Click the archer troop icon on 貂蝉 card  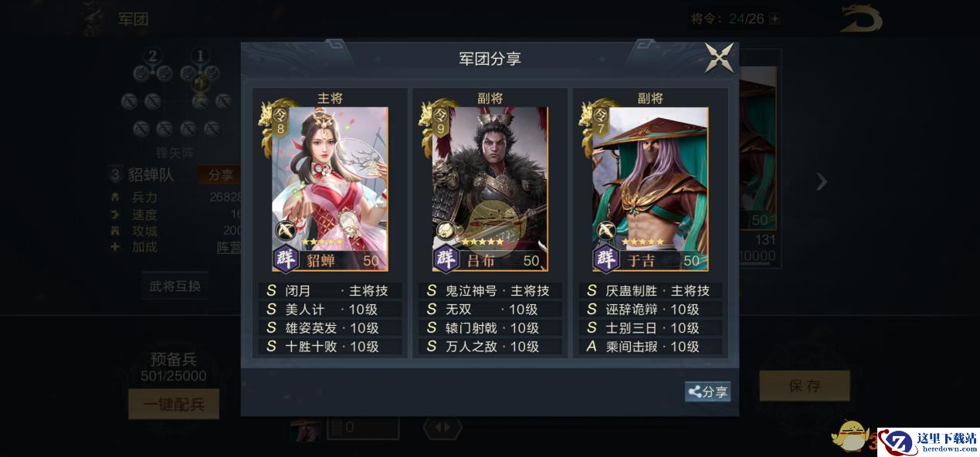[286, 230]
